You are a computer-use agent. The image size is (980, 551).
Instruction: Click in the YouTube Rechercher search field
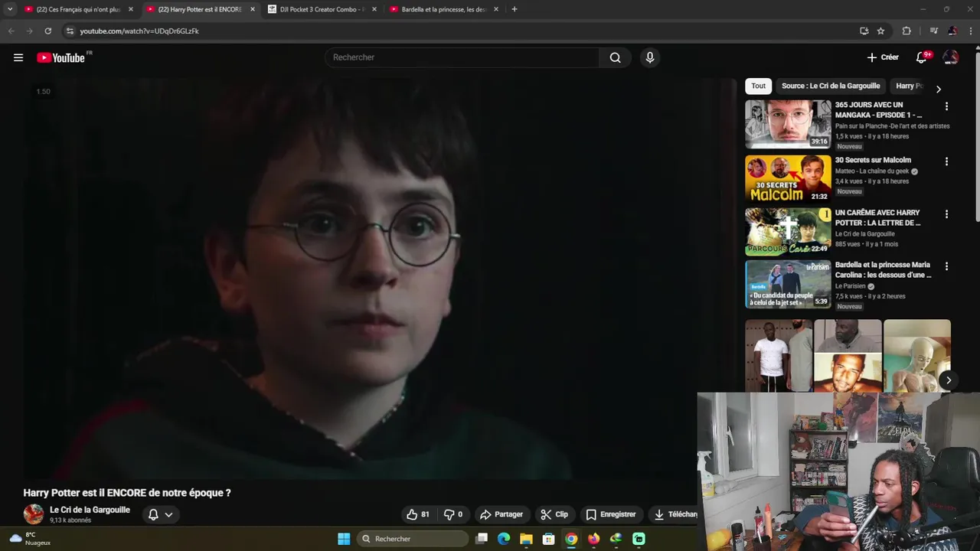(x=462, y=57)
